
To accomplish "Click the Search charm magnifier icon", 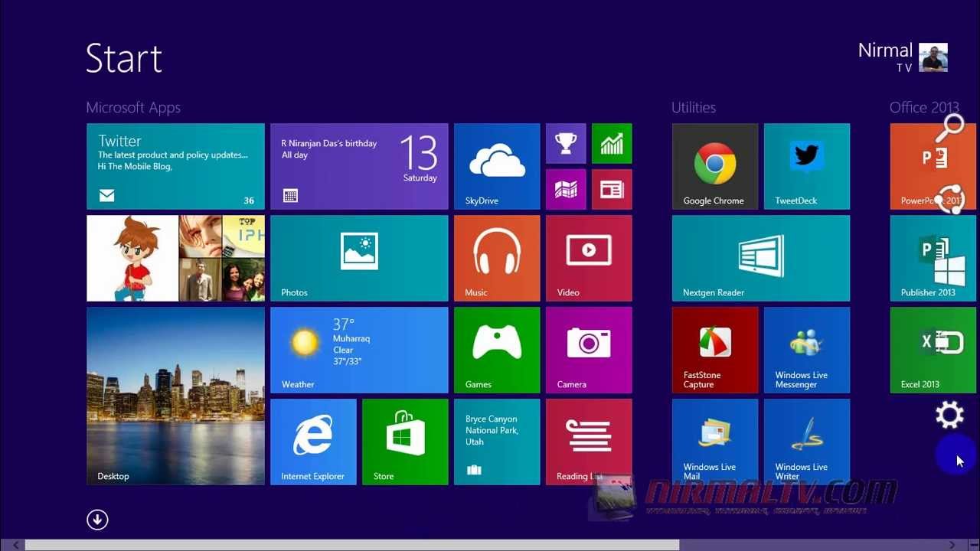I will pyautogui.click(x=950, y=128).
